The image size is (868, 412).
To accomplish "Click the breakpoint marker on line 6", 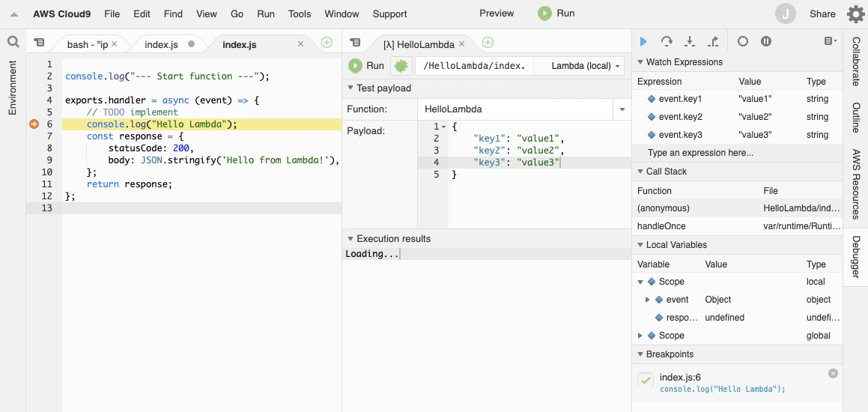I will (34, 124).
